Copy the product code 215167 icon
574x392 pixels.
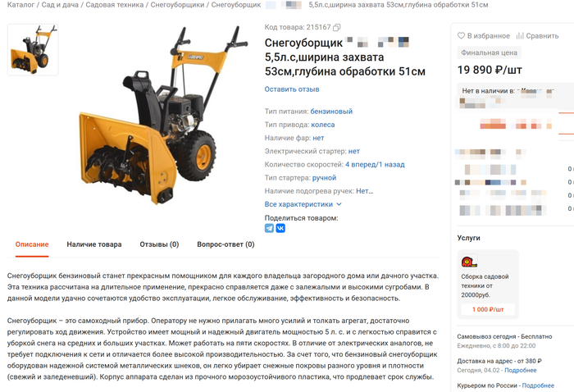(x=337, y=27)
